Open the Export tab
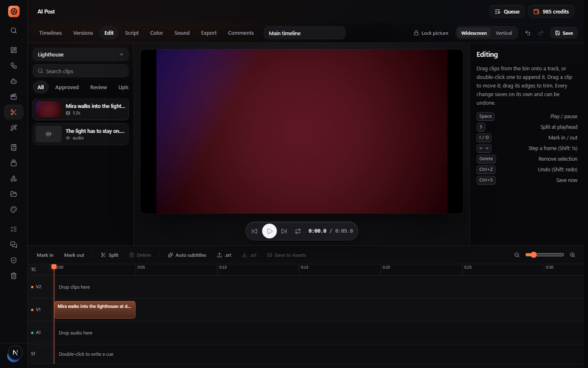Viewport: 588px width, 368px height. click(209, 33)
